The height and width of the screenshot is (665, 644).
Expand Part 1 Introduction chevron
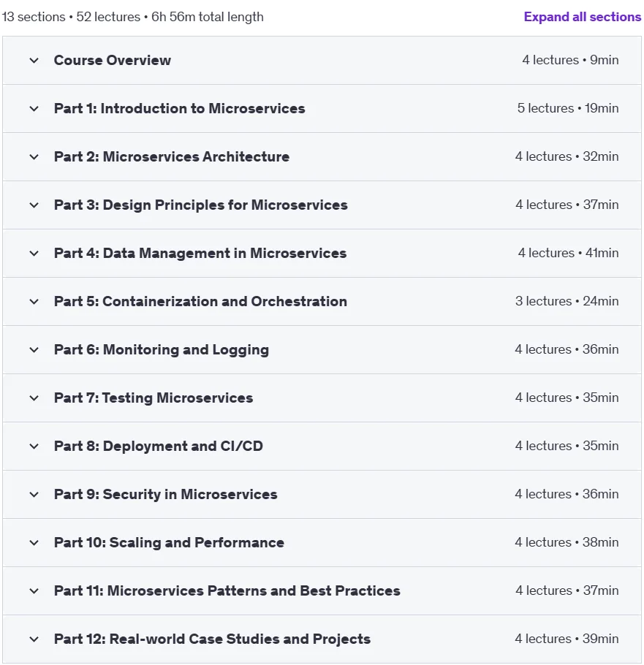point(34,109)
